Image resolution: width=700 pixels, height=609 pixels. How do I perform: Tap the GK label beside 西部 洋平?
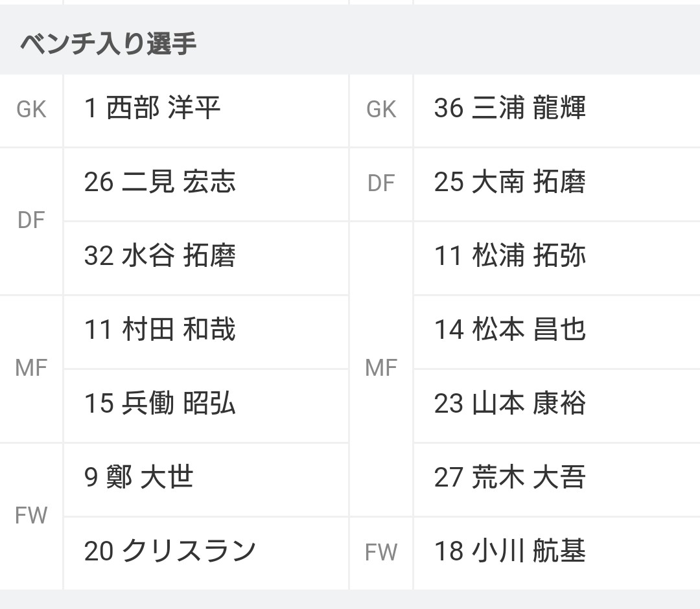(31, 109)
